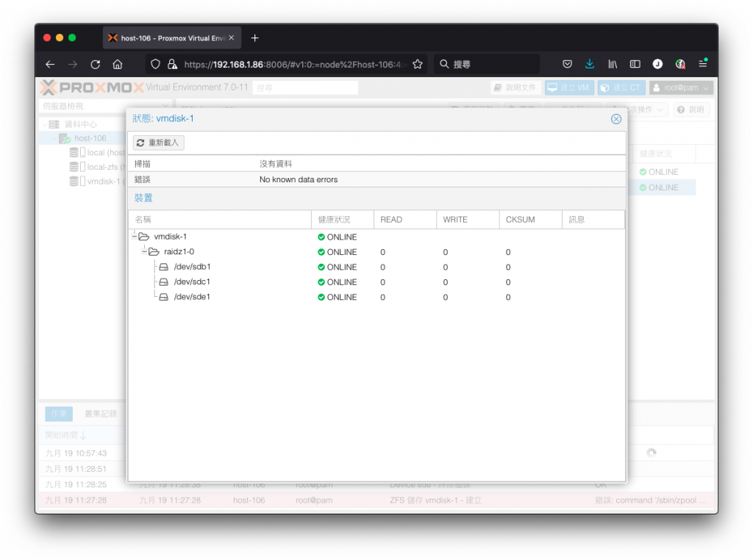
Task: Select the /dev/sdb1 disk row
Action: (377, 267)
